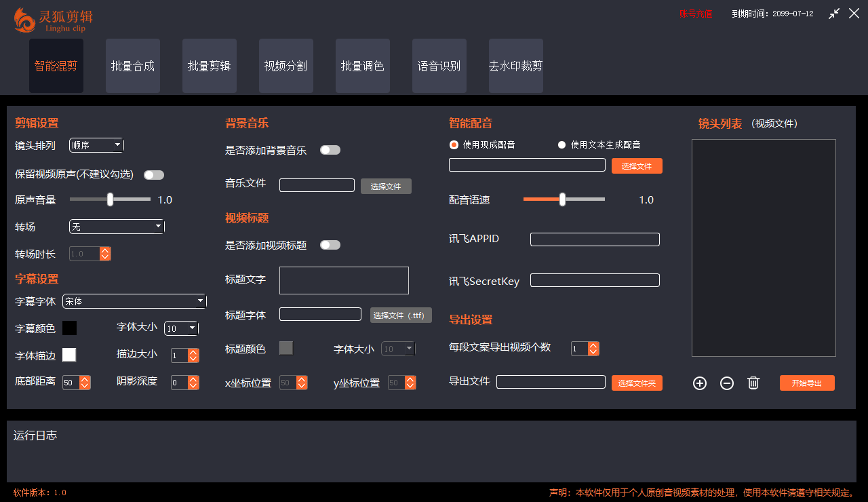Clear the 镜头列表 with the trash icon
The height and width of the screenshot is (502, 868).
point(753,383)
